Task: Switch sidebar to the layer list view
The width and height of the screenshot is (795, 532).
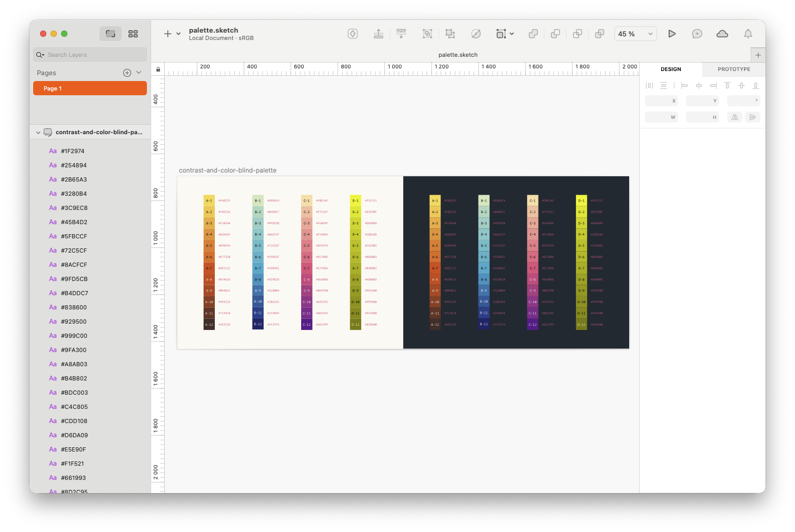Action: (111, 34)
